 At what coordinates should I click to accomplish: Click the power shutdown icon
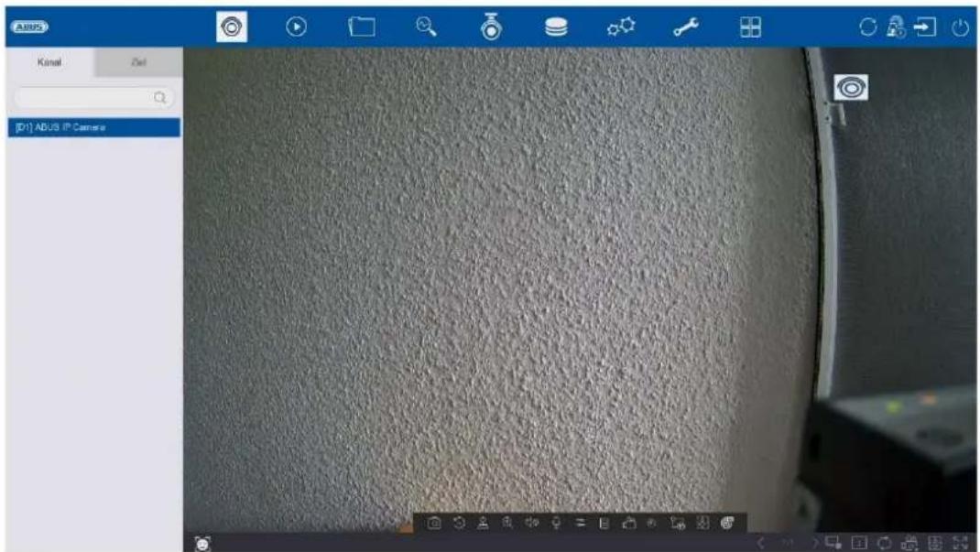(x=960, y=27)
